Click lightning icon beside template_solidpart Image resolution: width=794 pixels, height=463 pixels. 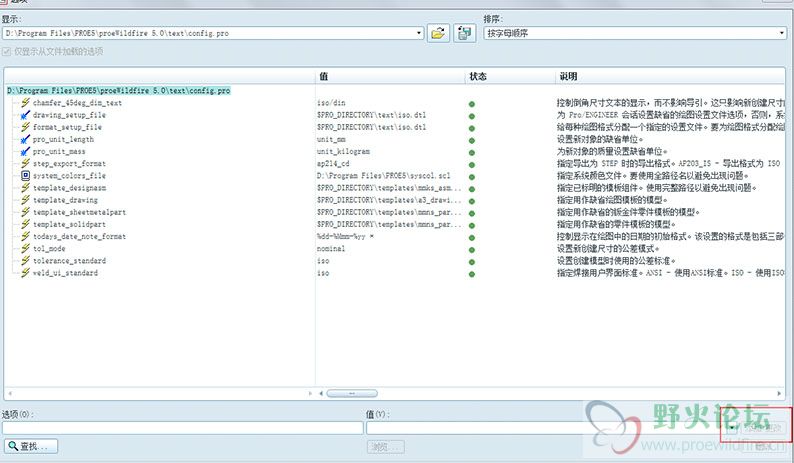[25, 224]
